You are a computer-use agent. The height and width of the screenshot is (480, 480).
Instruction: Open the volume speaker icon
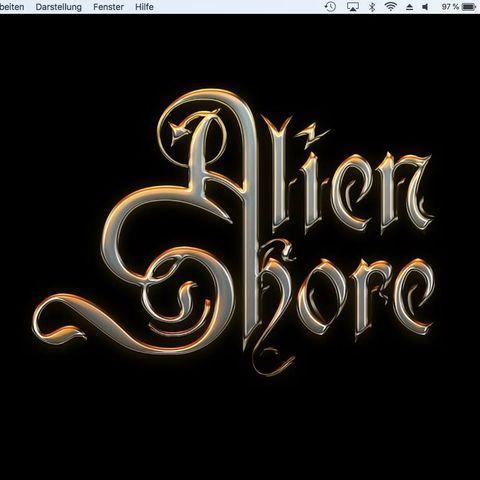[425, 7]
